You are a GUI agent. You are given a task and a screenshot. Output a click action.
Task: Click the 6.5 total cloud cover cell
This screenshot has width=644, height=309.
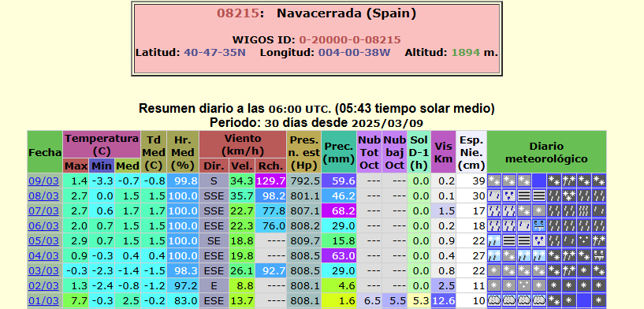coord(369,301)
